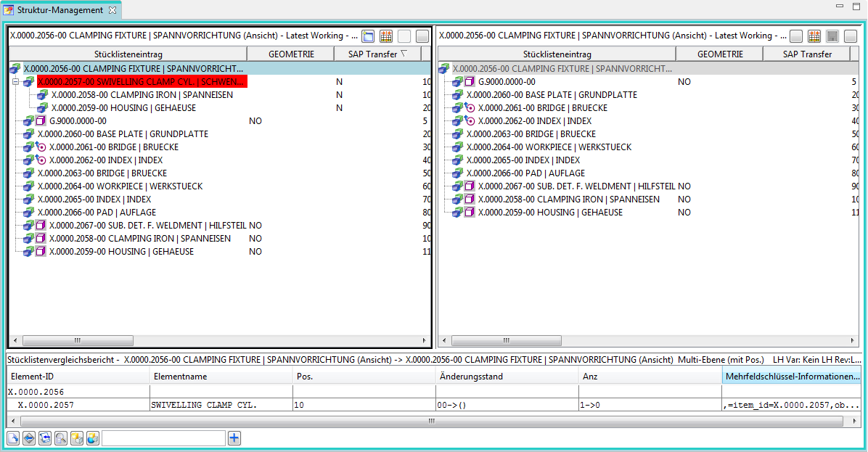Click the blue left-arrow diamond icon
The image size is (868, 452).
[x=29, y=438]
